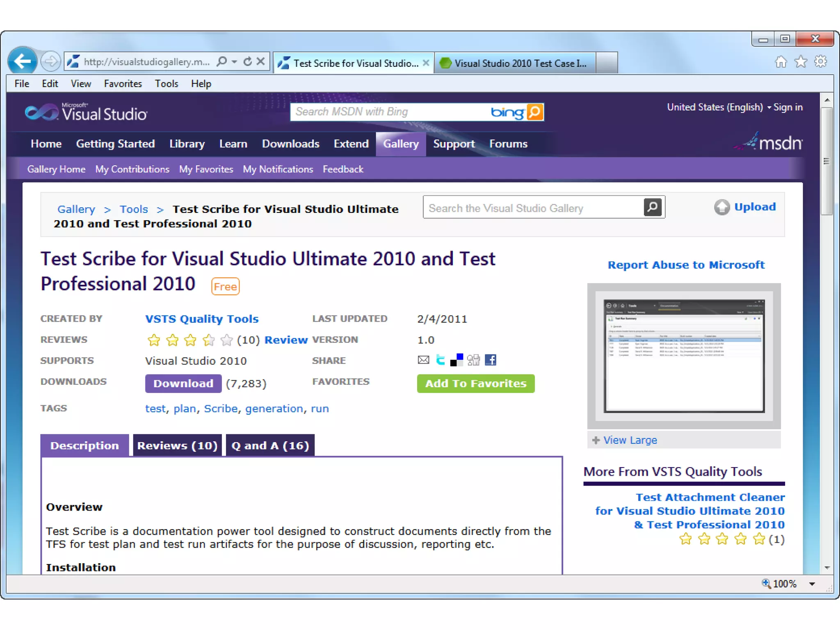This screenshot has height=630, width=840.
Task: Click the refresh icon in address bar
Action: 247,62
